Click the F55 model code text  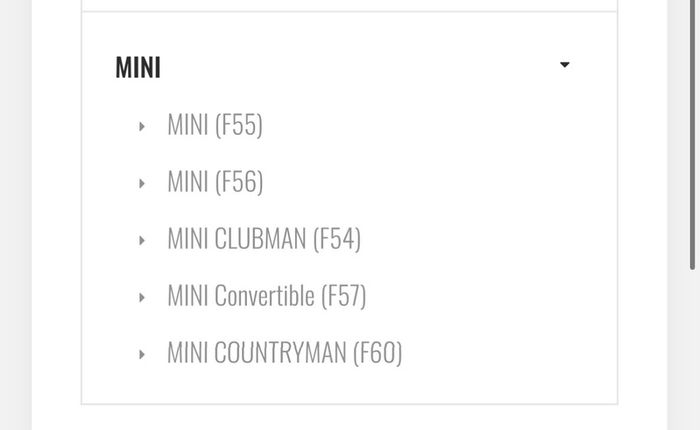pos(239,125)
